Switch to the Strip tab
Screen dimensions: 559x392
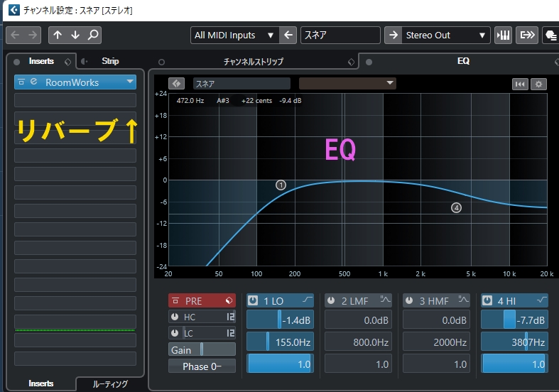click(110, 61)
